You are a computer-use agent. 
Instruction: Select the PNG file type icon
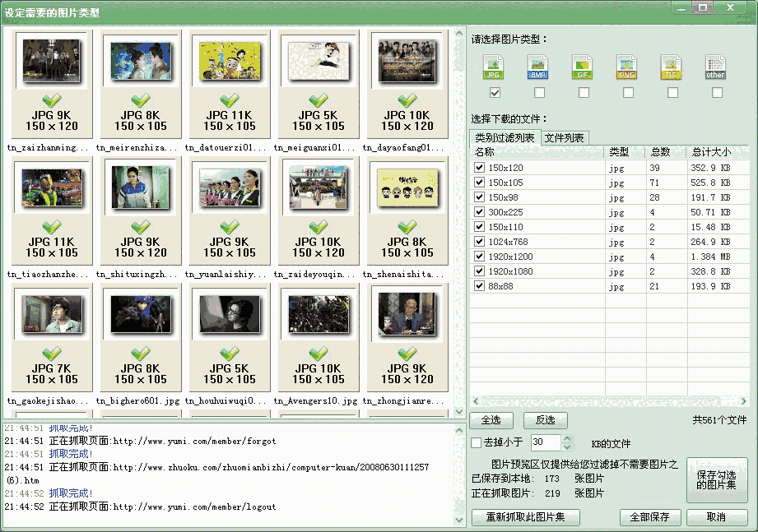coord(625,66)
